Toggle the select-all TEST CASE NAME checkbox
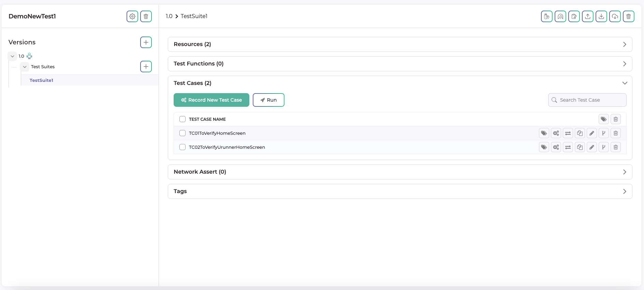This screenshot has width=644, height=290. (x=182, y=119)
